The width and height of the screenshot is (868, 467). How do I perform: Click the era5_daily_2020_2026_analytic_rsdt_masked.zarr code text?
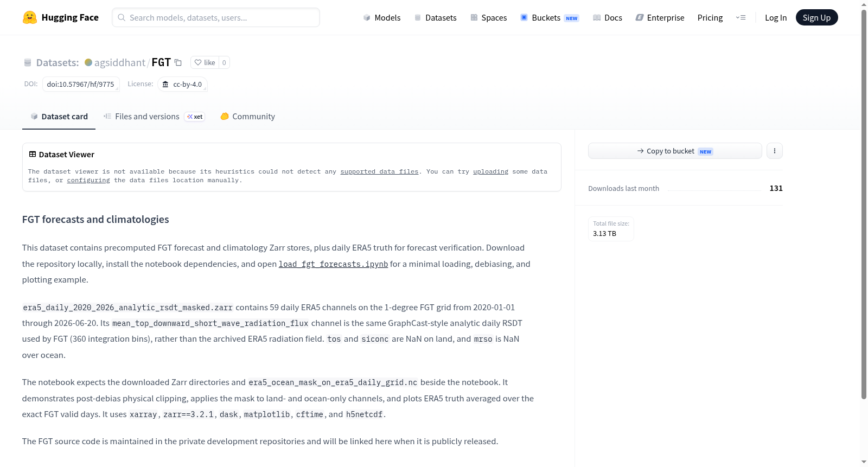tap(127, 308)
